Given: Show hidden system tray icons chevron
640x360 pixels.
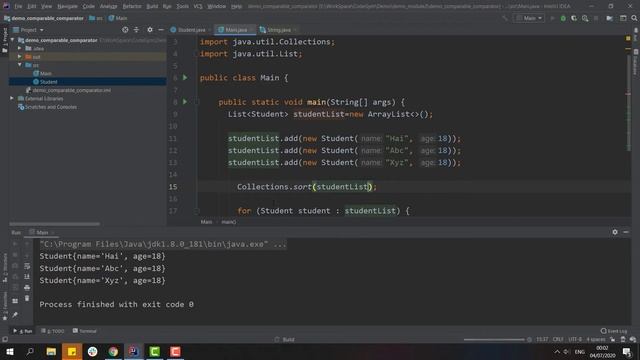Looking at the screenshot, I should click(557, 351).
